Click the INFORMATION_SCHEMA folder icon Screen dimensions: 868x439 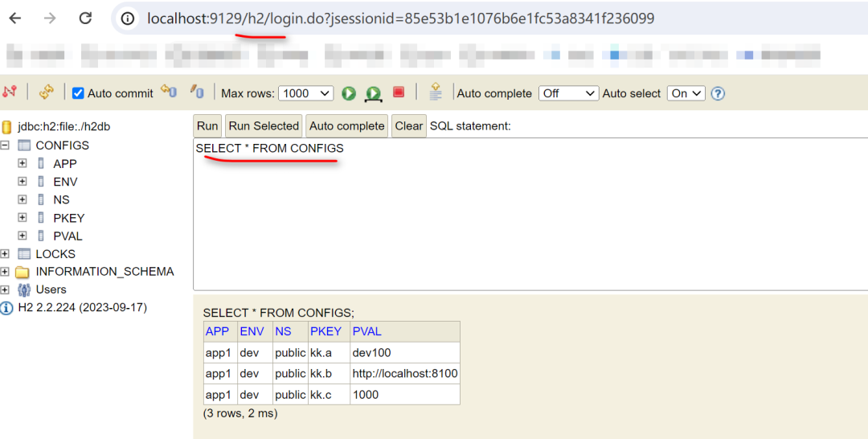pos(23,272)
